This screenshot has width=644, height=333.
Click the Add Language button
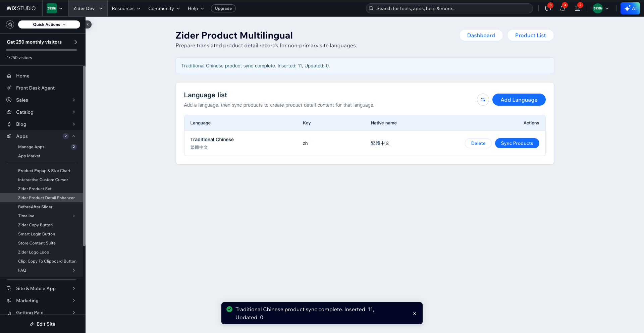coord(519,100)
